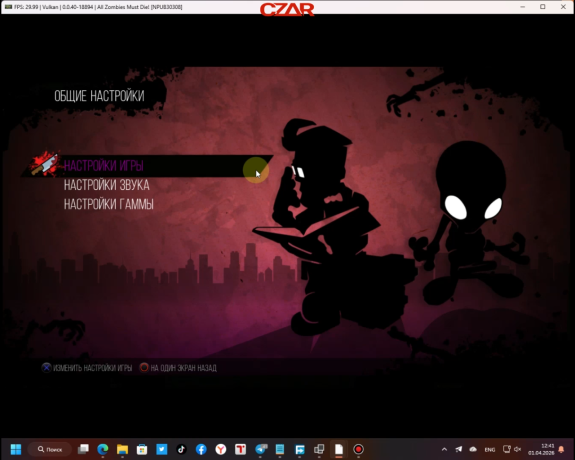
Task: Select the Настройки игры menu entry
Action: [103, 166]
